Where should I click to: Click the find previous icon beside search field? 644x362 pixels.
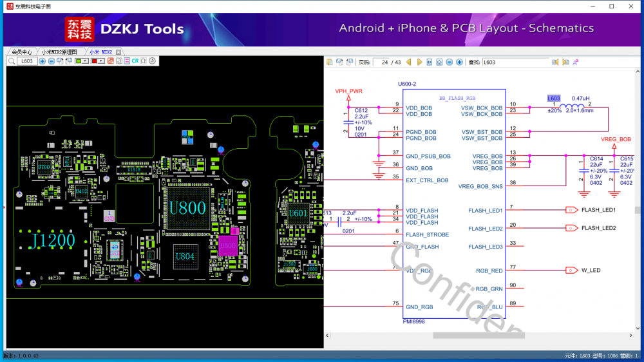[556, 62]
